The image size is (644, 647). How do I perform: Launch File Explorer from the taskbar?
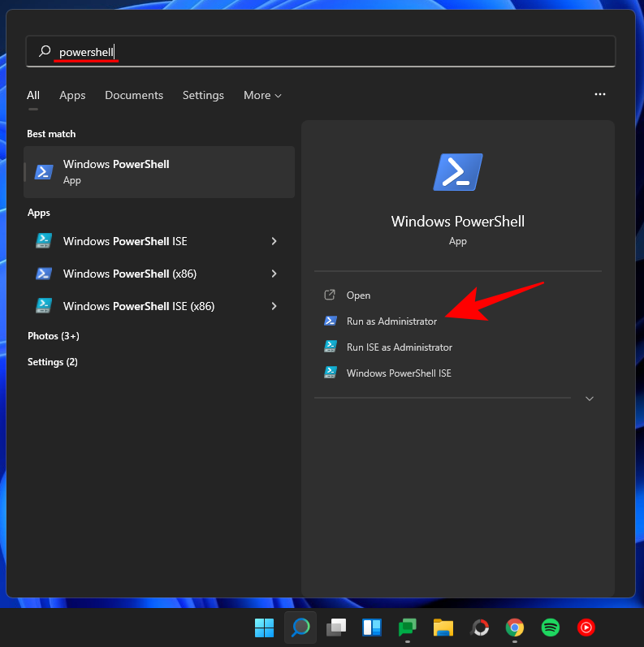[x=443, y=628]
